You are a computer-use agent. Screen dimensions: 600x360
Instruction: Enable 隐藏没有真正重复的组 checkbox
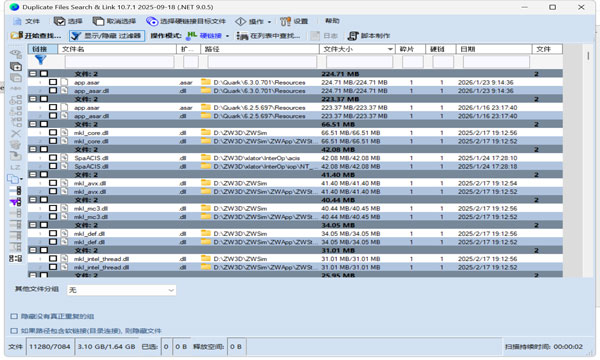coord(14,316)
